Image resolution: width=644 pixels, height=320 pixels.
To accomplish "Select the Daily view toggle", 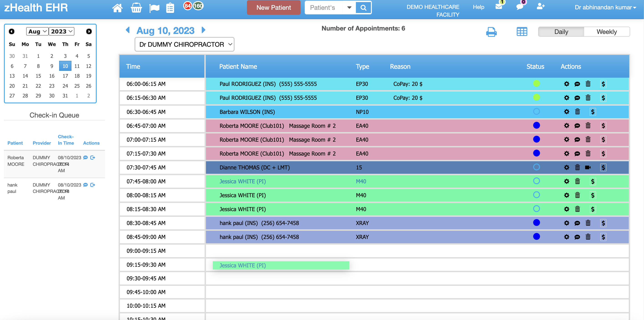I will [561, 32].
